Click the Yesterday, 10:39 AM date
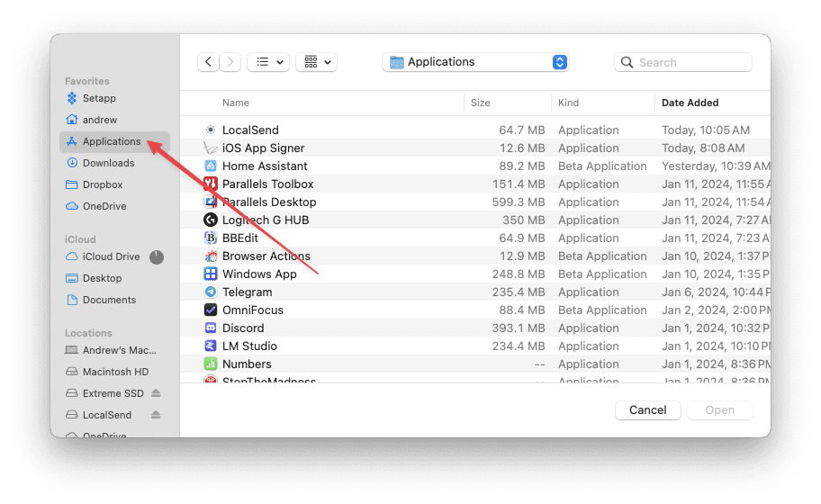The image size is (821, 504). pyautogui.click(x=716, y=166)
